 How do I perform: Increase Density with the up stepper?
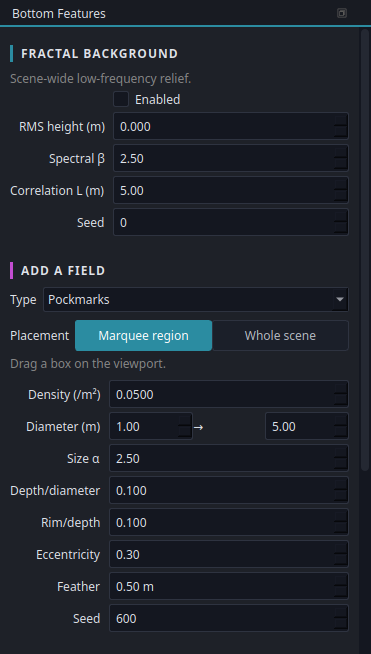(341, 388)
